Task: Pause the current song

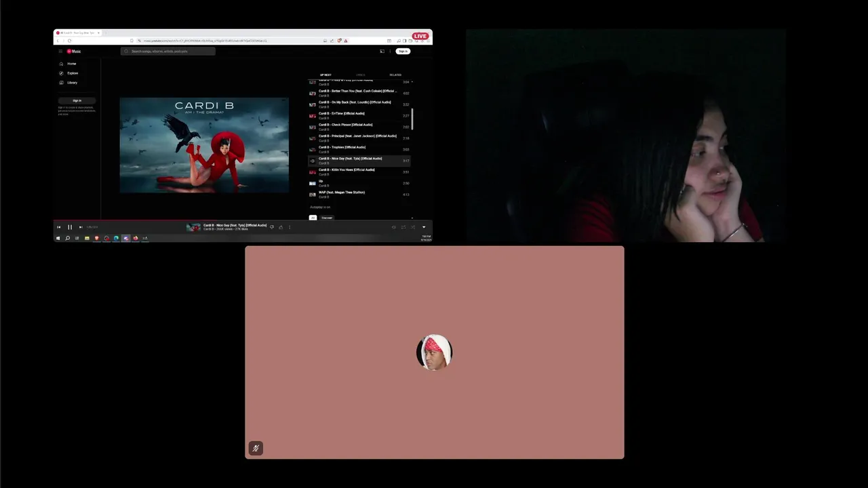Action: [69, 227]
